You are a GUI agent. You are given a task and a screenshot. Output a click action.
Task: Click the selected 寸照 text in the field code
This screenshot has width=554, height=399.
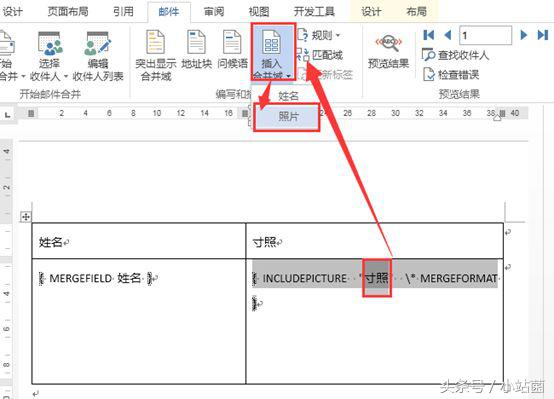[x=377, y=278]
